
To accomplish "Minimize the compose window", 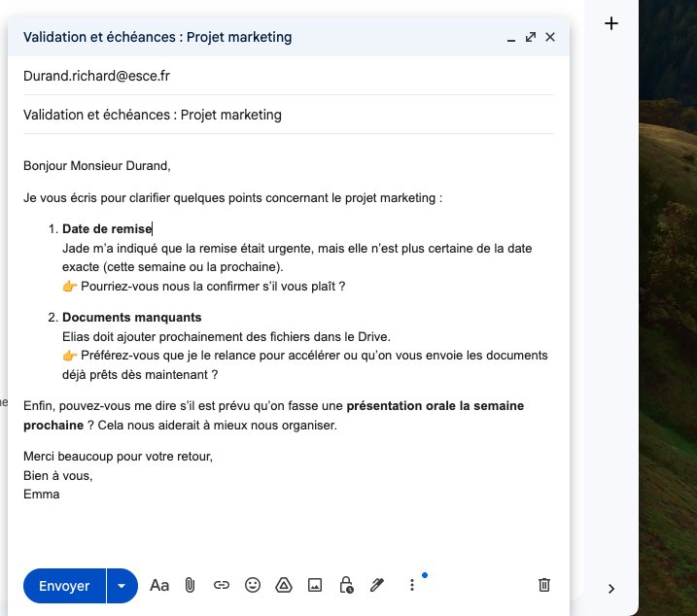I will [x=511, y=38].
